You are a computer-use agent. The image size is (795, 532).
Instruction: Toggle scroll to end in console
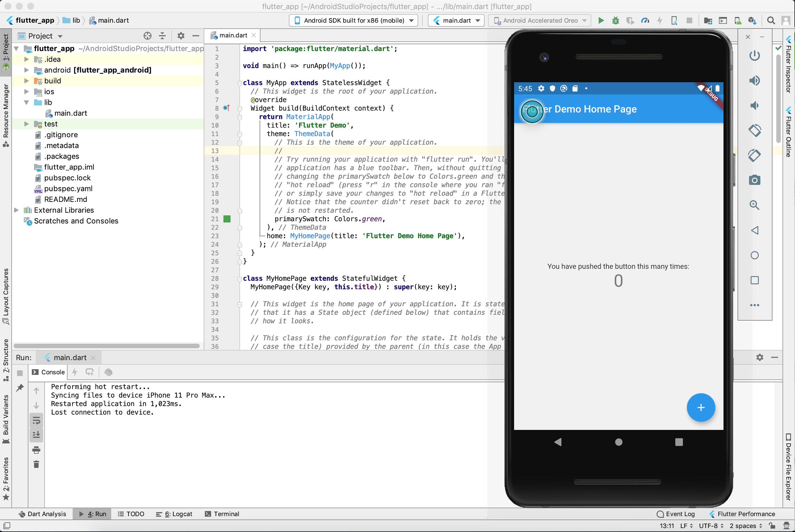click(x=36, y=435)
